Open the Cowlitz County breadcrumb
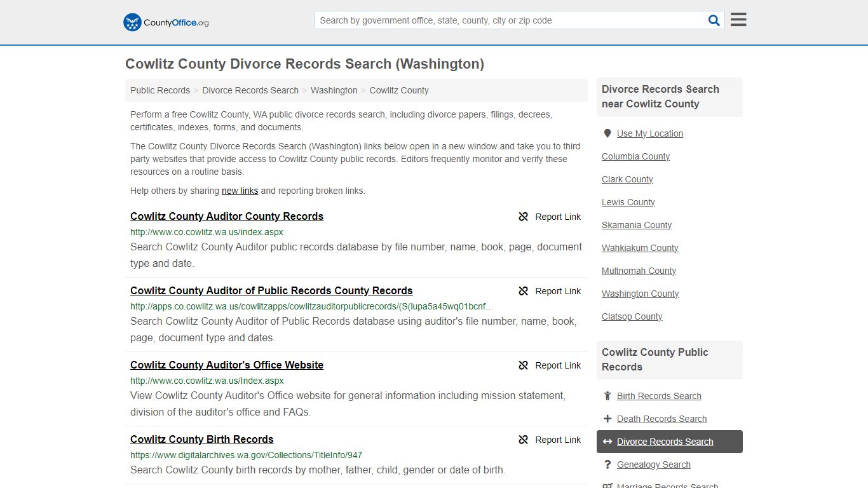868x488 pixels. (399, 90)
